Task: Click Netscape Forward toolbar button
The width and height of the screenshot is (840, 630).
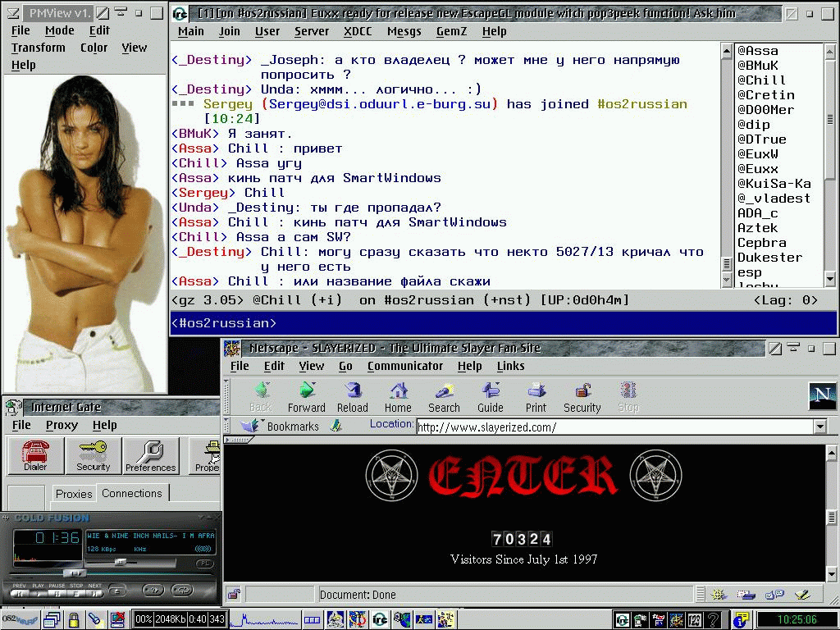Action: pos(307,397)
